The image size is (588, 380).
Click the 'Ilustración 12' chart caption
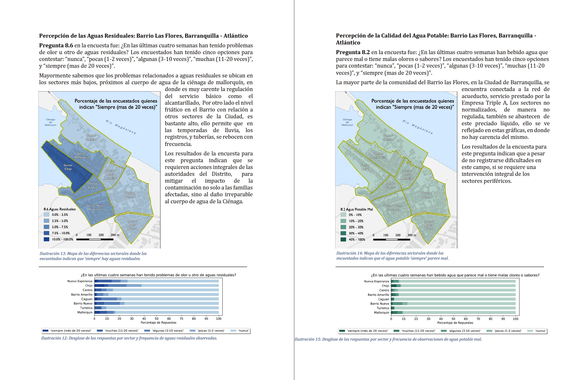click(129, 338)
